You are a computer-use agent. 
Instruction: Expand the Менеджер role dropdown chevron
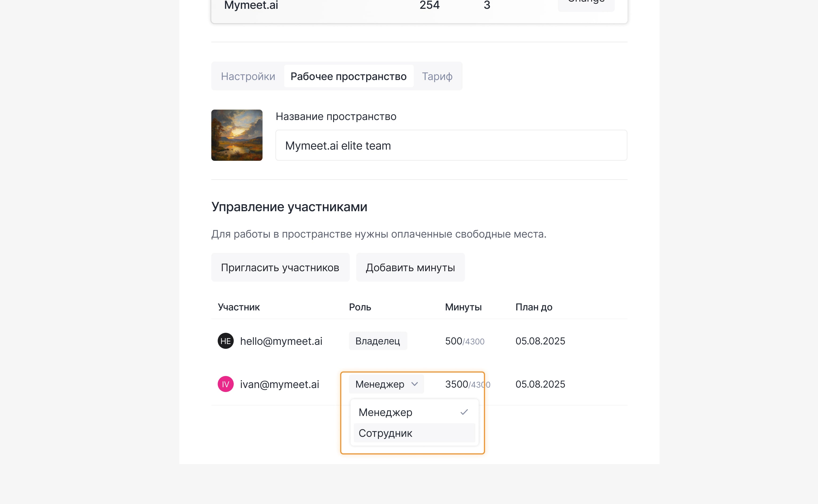pos(415,384)
